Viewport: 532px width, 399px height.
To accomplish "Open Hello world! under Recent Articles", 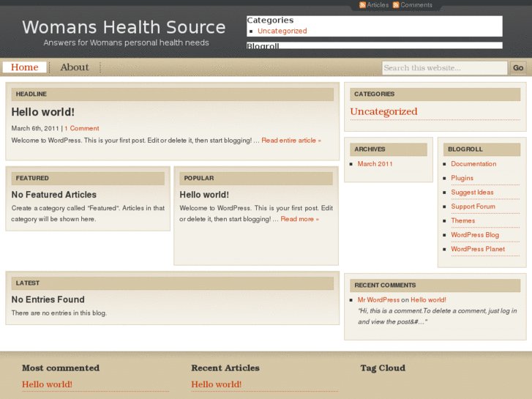I will click(217, 384).
